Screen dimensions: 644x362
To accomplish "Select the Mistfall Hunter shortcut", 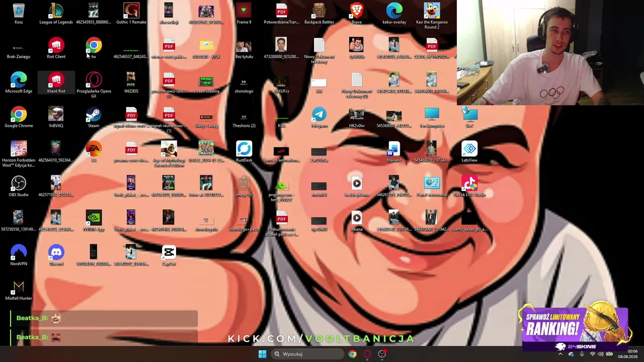I will coord(19,290).
